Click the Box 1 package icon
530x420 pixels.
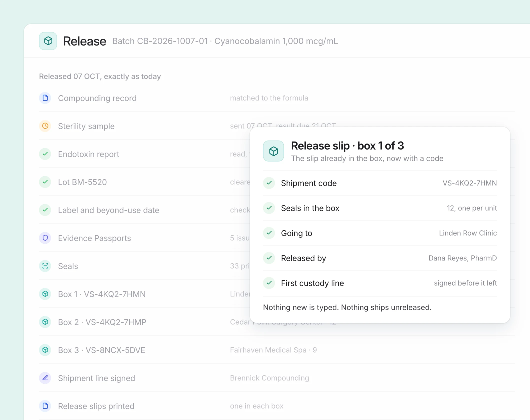[x=45, y=294]
